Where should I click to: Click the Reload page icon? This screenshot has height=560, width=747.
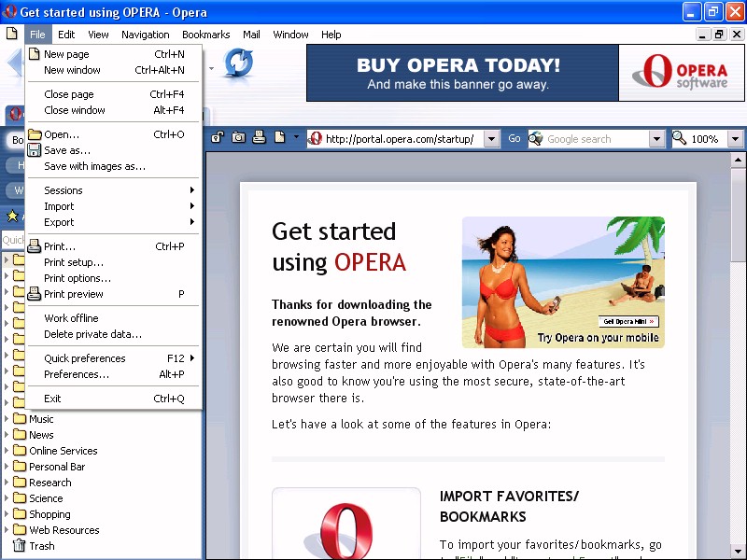tap(238, 63)
